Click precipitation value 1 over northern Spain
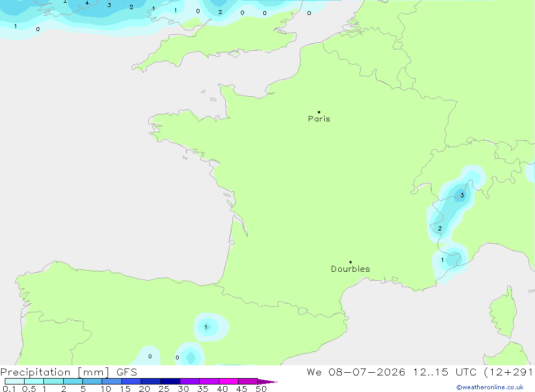Viewport: 535px width, 392px height. pos(206,327)
